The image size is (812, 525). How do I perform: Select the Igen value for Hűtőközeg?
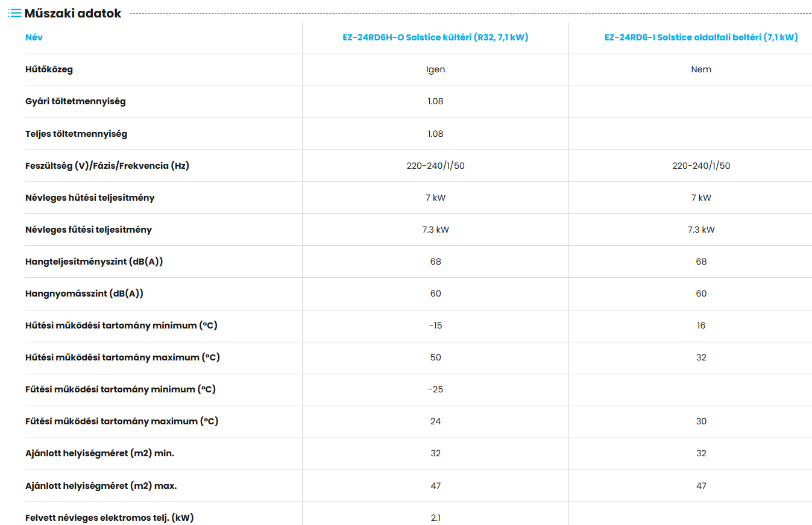435,69
